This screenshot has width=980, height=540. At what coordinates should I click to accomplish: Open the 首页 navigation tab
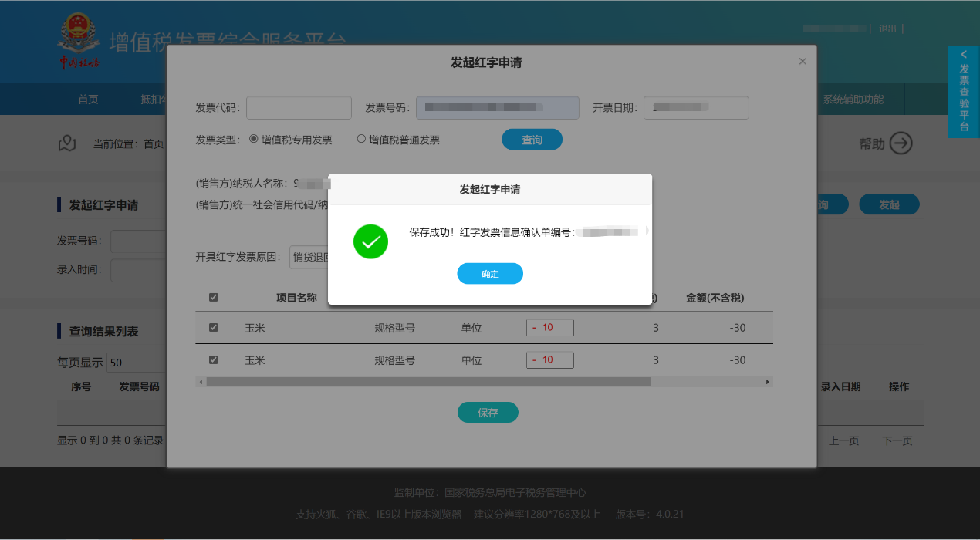click(x=88, y=99)
